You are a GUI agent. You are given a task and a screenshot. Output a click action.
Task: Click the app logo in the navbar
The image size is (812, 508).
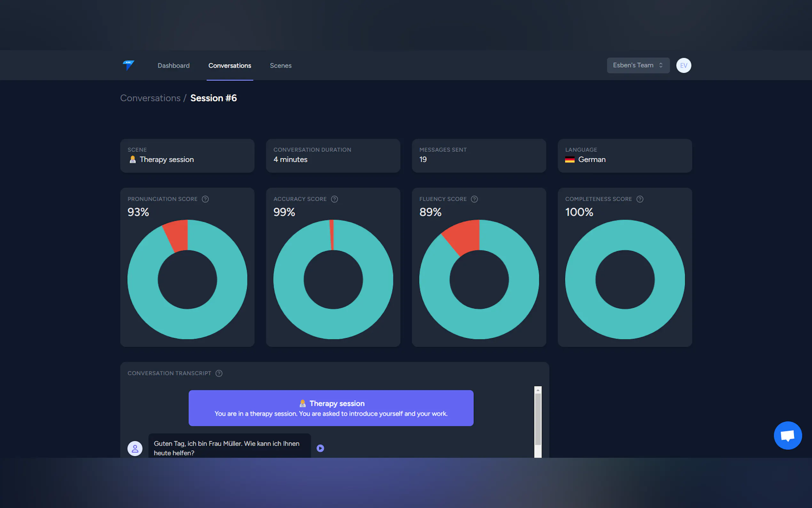point(128,65)
